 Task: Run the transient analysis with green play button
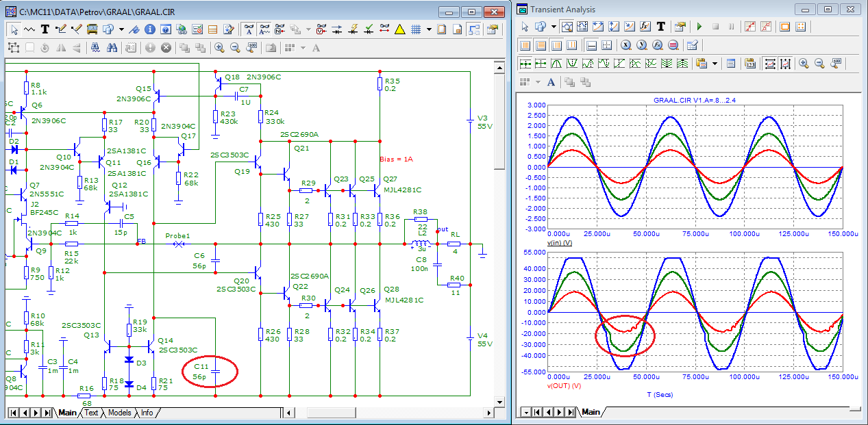tap(699, 27)
